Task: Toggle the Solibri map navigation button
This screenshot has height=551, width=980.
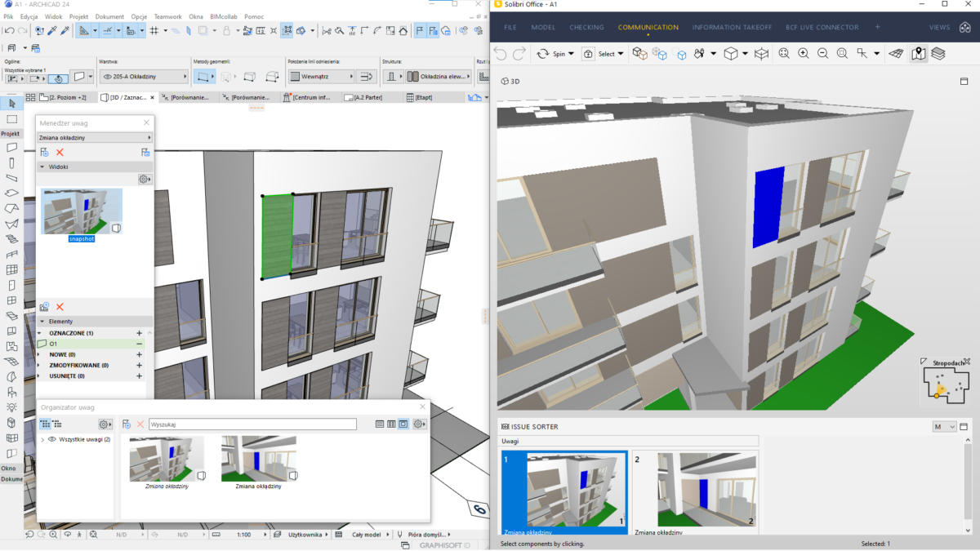Action: click(919, 54)
